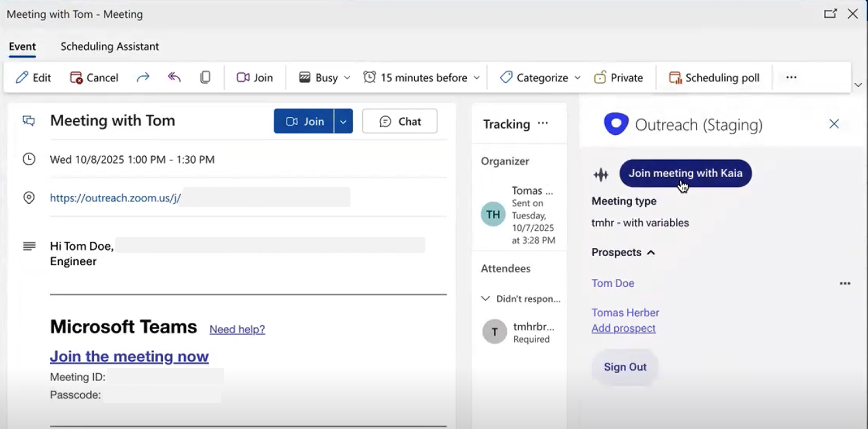This screenshot has height=429, width=868.
Task: Open the blue Join button dropdown arrow
Action: pyautogui.click(x=343, y=121)
